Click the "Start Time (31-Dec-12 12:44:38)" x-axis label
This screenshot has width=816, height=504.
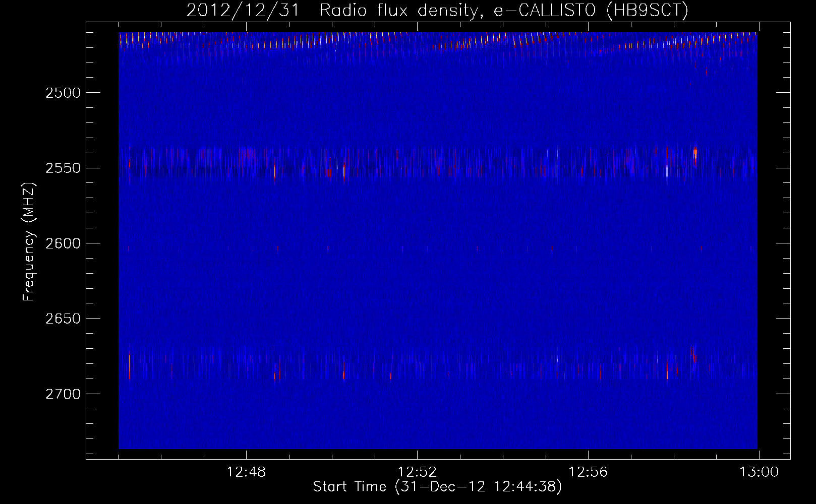click(x=437, y=487)
